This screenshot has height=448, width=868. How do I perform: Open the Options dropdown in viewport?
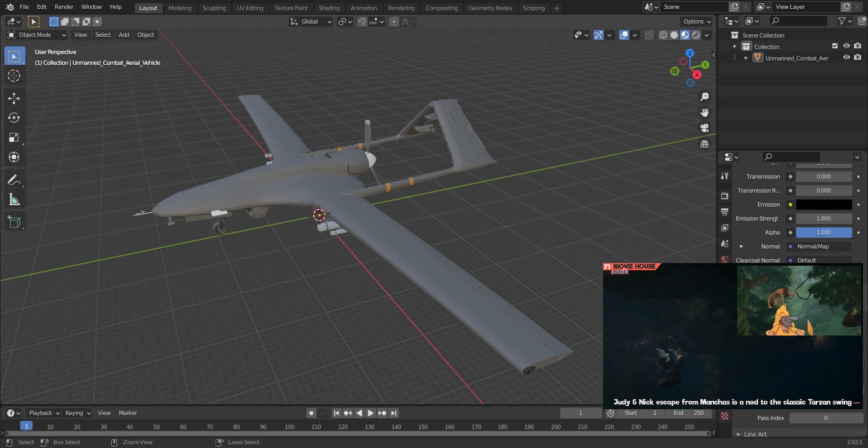pos(696,22)
